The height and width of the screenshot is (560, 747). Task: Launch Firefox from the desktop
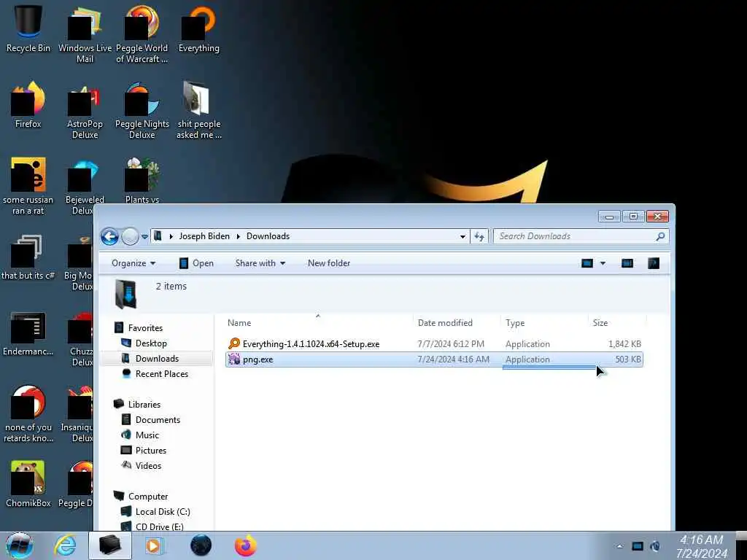(x=28, y=105)
